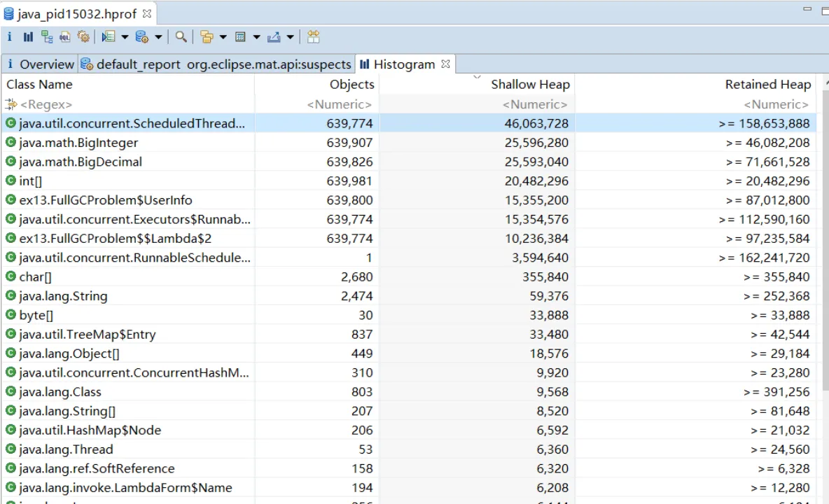
Task: Select the ex13.FullGCProblem$$Lambda$2 row
Action: tap(409, 238)
